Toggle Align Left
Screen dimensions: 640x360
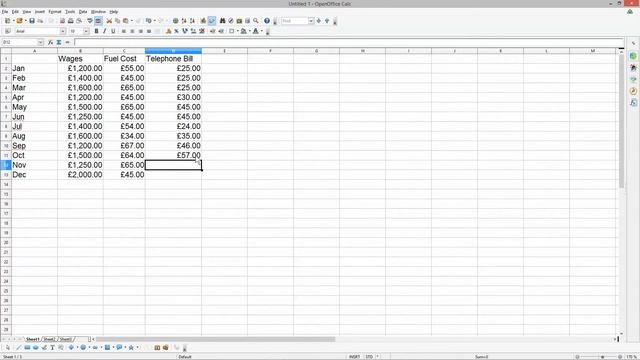124,31
